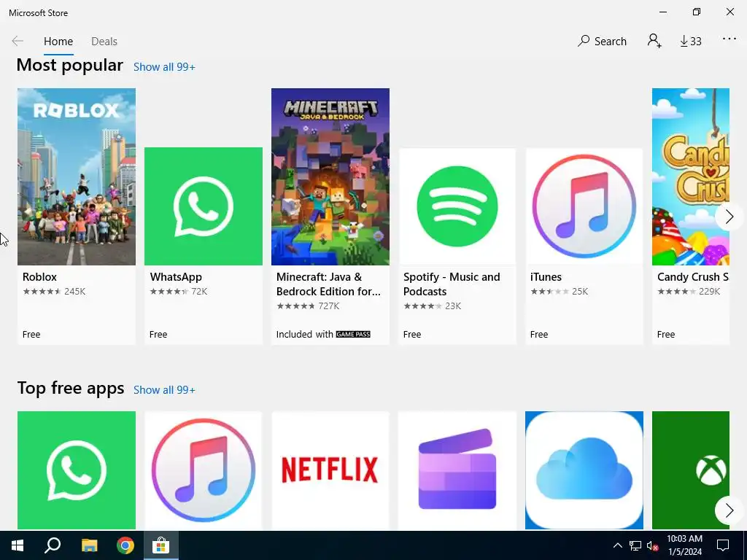Click the Roblox title text
The image size is (747, 560).
39,276
